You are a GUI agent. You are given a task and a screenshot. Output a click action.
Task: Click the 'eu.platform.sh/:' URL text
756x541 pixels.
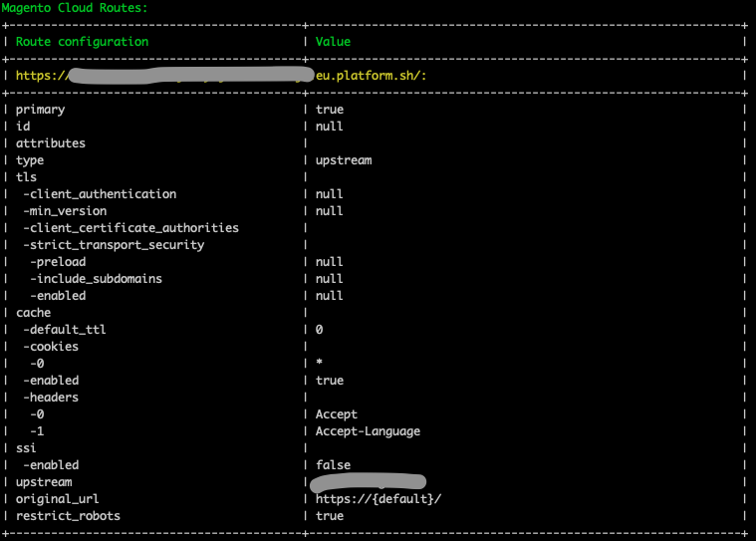click(371, 76)
